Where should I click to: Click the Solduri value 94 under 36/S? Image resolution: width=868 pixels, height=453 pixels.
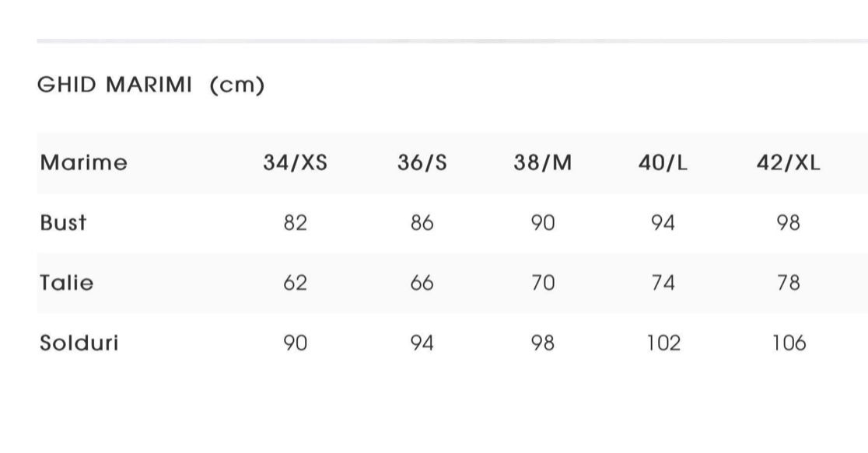[x=422, y=343]
